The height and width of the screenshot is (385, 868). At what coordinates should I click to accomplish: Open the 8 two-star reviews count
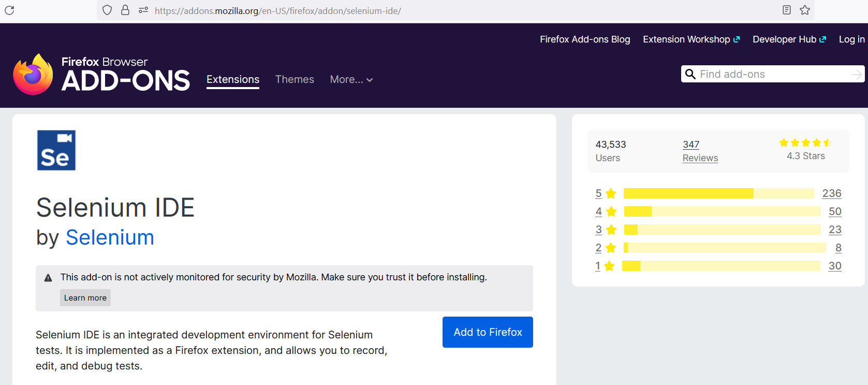(838, 248)
